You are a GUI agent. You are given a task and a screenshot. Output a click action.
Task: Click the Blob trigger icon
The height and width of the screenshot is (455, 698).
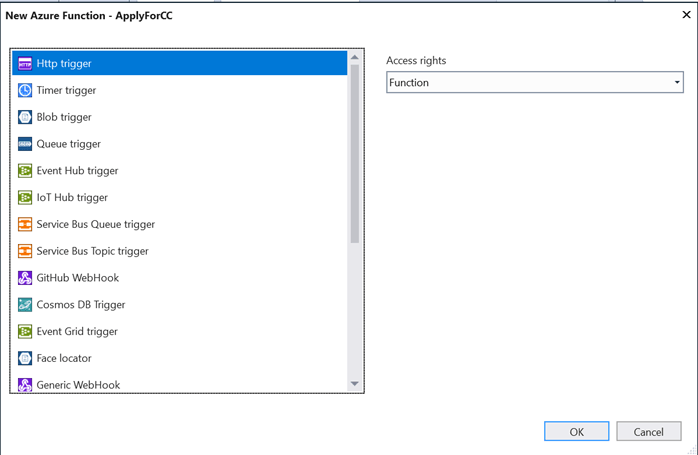(x=25, y=117)
